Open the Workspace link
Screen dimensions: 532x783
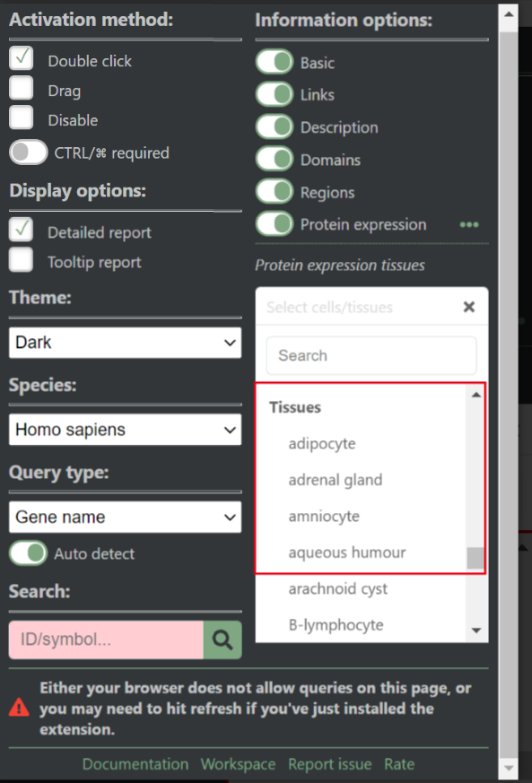pos(239,764)
